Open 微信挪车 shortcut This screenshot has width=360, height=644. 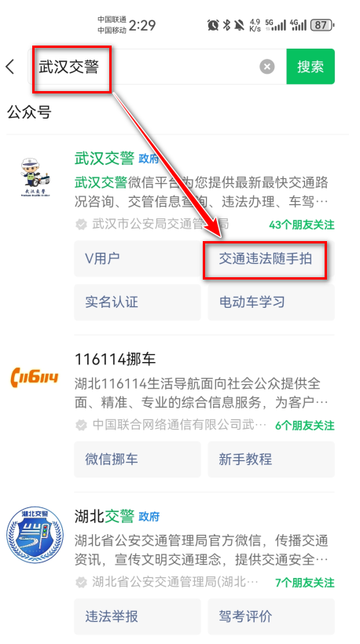click(138, 459)
